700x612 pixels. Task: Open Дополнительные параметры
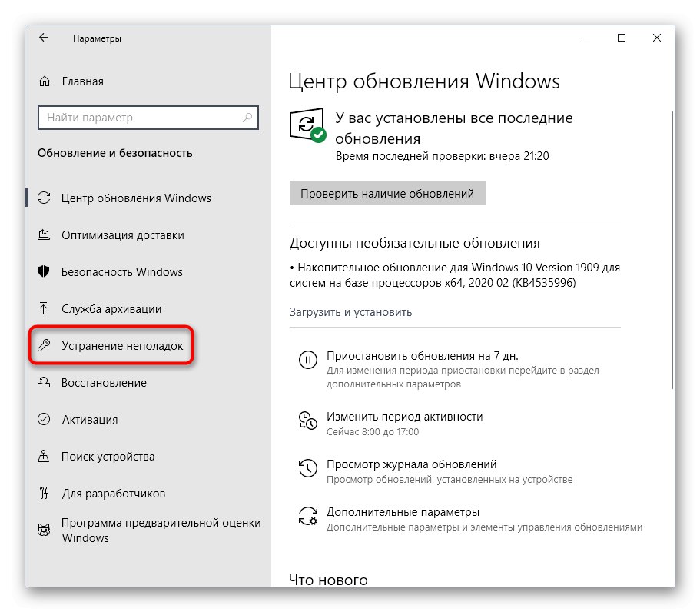click(x=403, y=511)
